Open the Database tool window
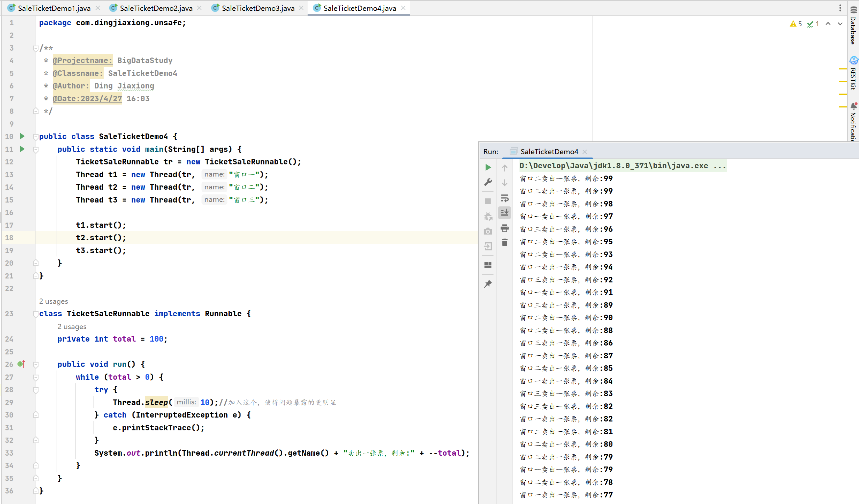Image resolution: width=859 pixels, height=504 pixels. (853, 26)
